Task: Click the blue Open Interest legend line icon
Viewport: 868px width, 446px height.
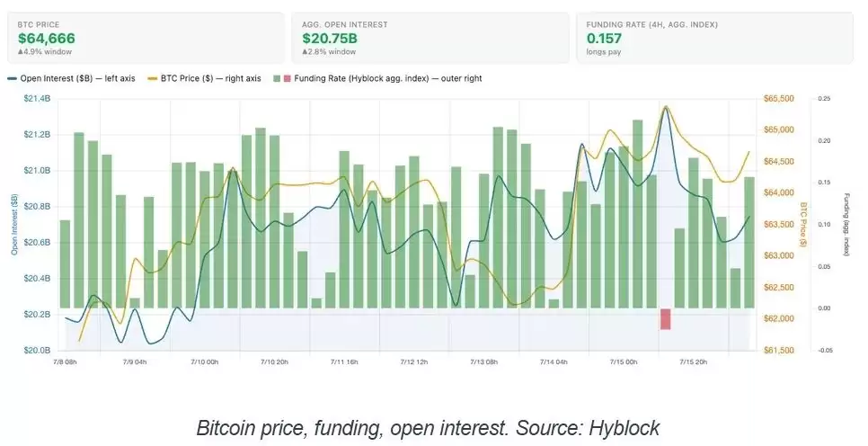Action: (x=13, y=78)
